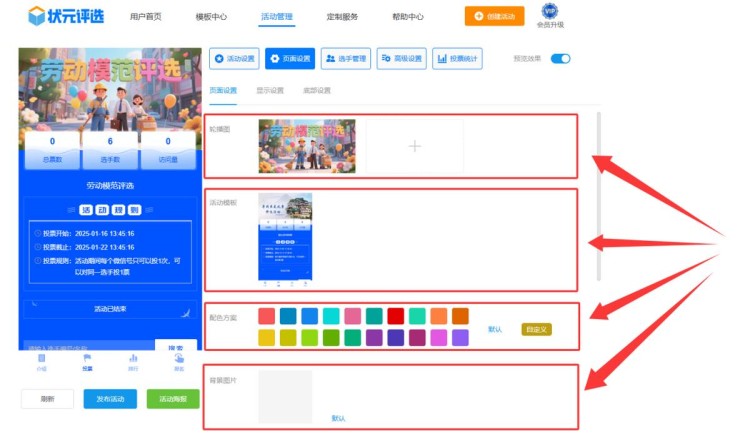This screenshot has width=750, height=436.
Task: Toggle the 预览效果 switch
Action: 560,58
